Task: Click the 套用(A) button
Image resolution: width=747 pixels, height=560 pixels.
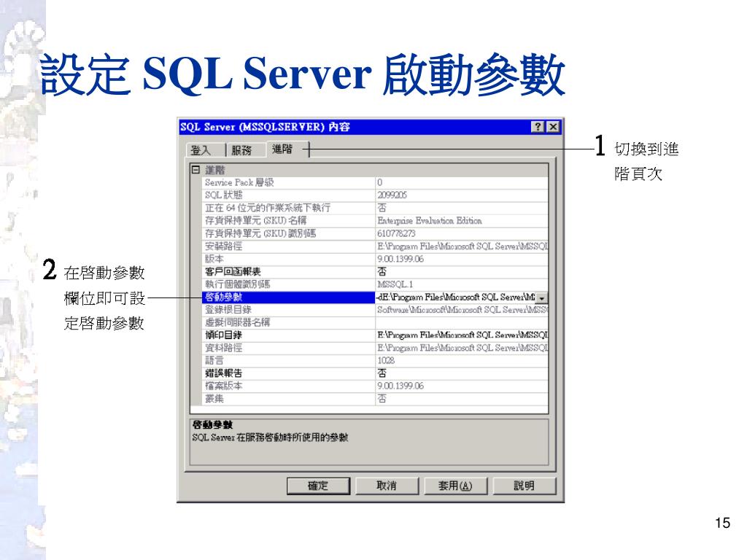Action: pyautogui.click(x=455, y=486)
